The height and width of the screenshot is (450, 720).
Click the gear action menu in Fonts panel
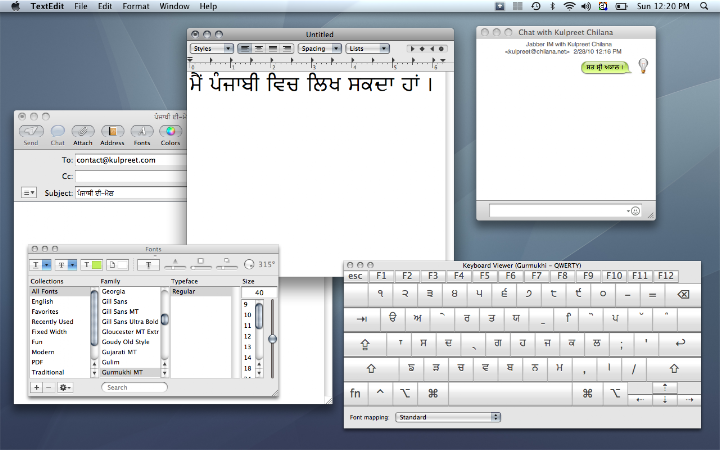(65, 388)
